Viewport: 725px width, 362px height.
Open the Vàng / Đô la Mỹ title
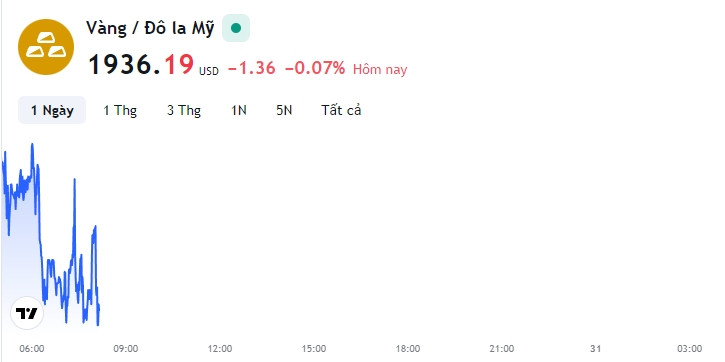(x=150, y=28)
